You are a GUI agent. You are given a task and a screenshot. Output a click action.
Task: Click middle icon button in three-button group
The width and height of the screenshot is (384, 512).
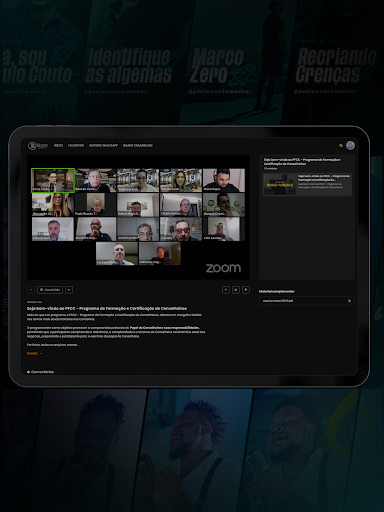click(x=236, y=290)
